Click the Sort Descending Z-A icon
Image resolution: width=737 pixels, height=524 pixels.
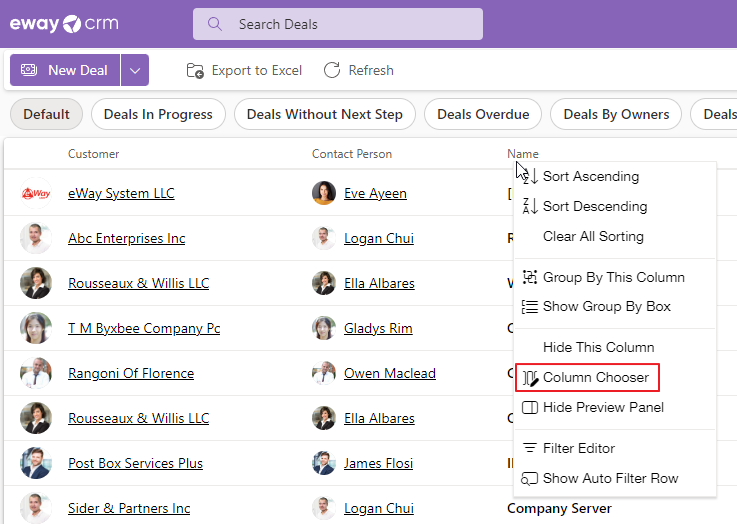click(530, 206)
